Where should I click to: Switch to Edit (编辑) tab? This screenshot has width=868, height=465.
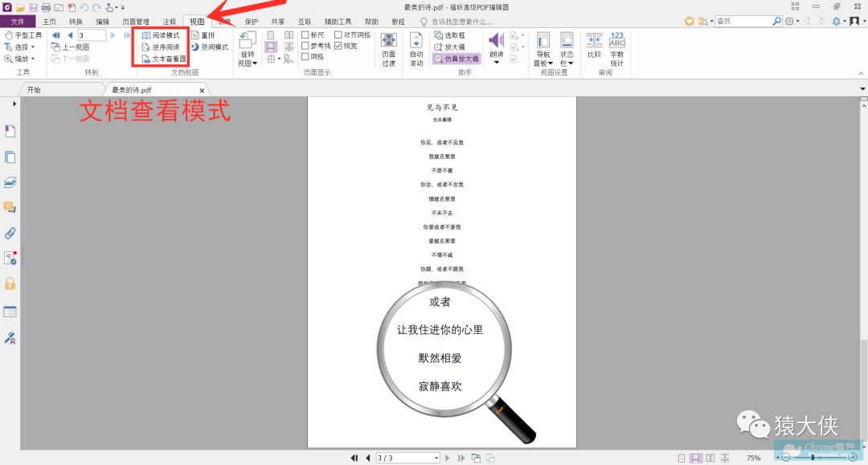pyautogui.click(x=102, y=22)
